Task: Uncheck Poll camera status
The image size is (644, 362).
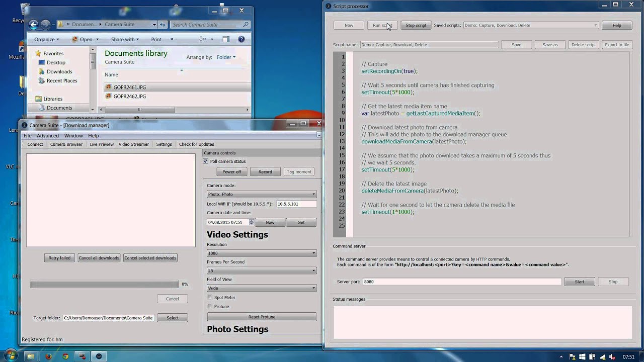Action: click(205, 161)
